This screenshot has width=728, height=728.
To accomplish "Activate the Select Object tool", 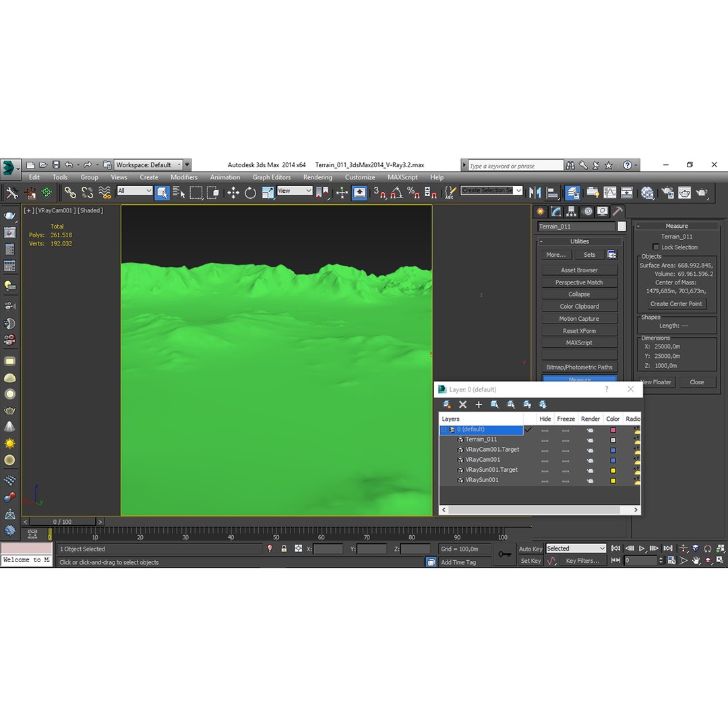I will point(162,192).
